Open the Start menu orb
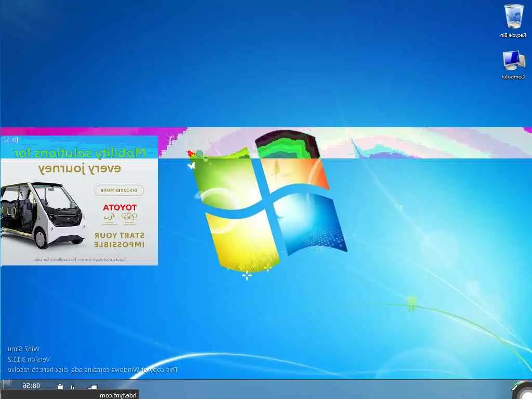The width and height of the screenshot is (532, 399). coord(523,390)
